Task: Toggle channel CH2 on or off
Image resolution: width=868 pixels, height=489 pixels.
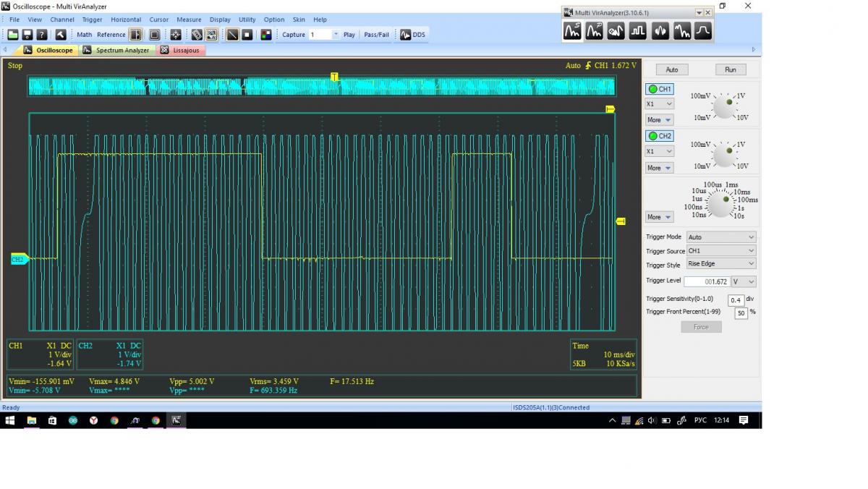Action: [x=660, y=136]
